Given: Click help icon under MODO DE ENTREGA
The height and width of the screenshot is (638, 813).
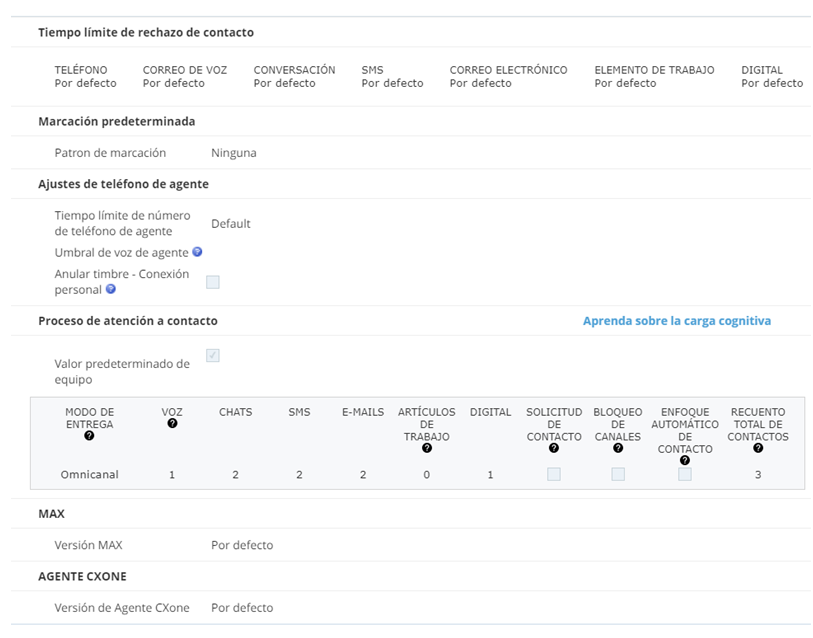Looking at the screenshot, I should [89, 436].
